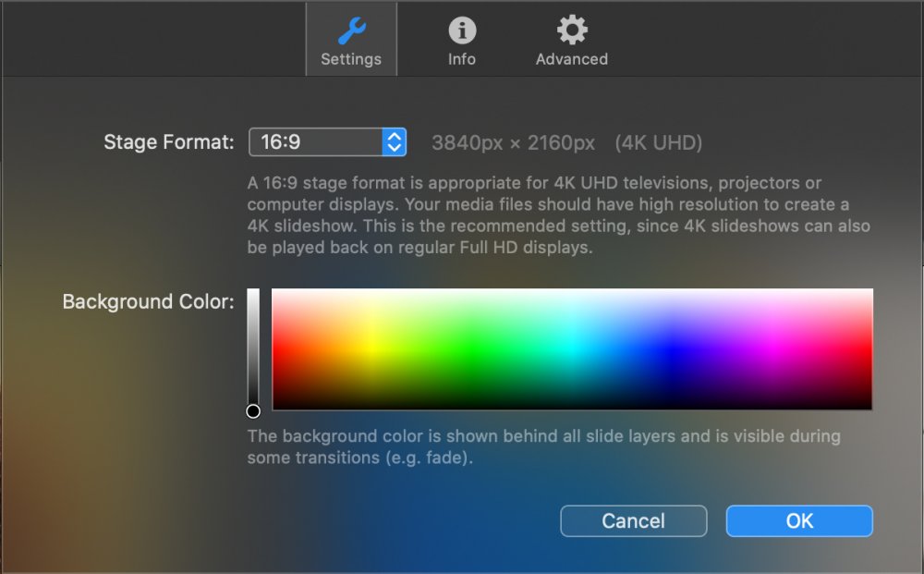Open the Stage Format 16:9 dropdown

[x=328, y=142]
